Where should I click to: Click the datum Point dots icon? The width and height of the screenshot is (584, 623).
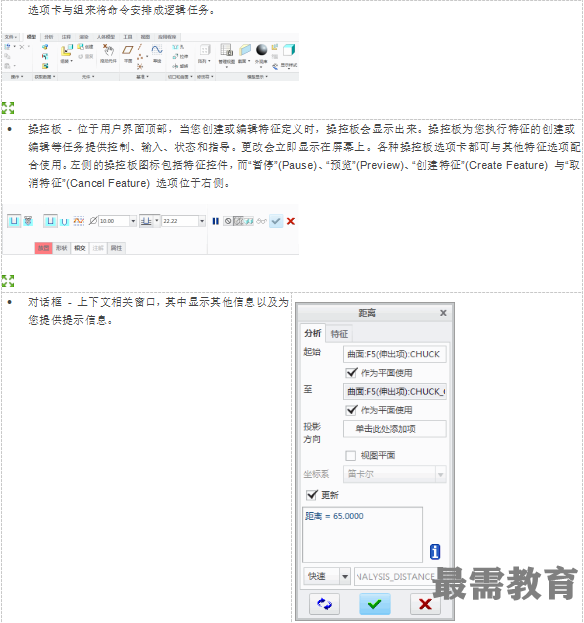tap(140, 57)
